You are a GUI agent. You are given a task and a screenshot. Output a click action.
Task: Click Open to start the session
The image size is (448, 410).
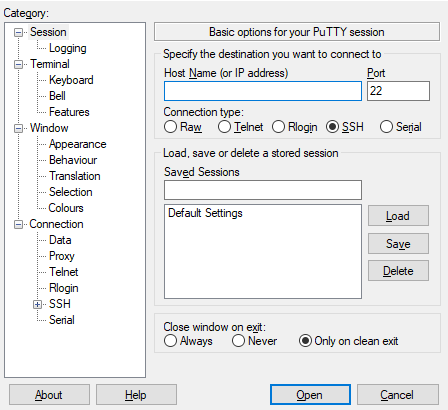coord(310,395)
